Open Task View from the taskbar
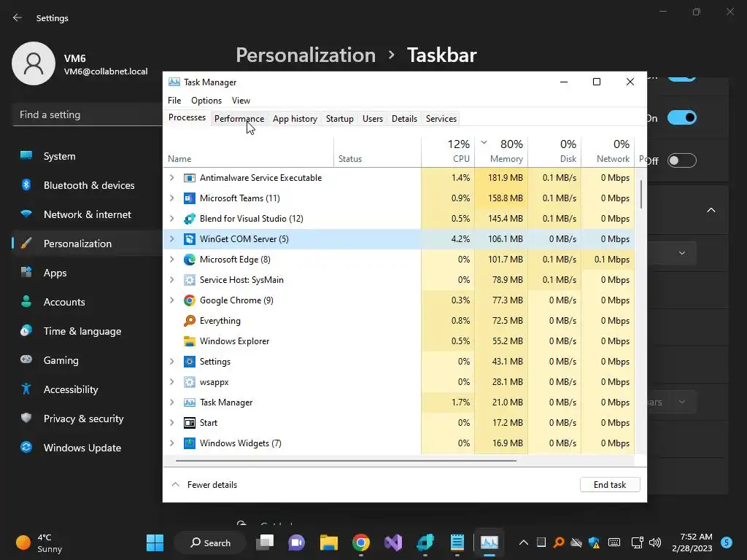This screenshot has height=560, width=747. (265, 542)
